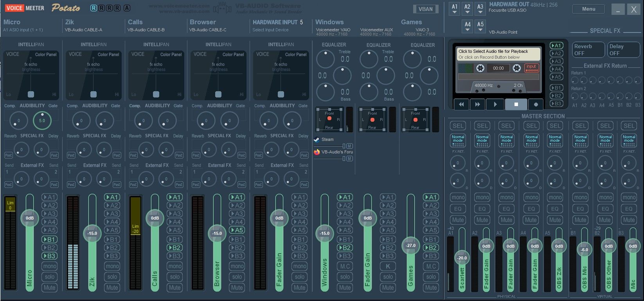The image size is (644, 301).
Task: Toggle the K button on the AUX strip
Action: point(388,266)
